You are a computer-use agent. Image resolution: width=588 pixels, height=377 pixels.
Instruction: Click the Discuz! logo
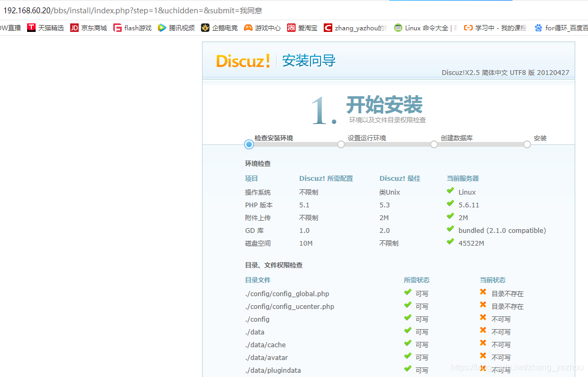click(243, 61)
